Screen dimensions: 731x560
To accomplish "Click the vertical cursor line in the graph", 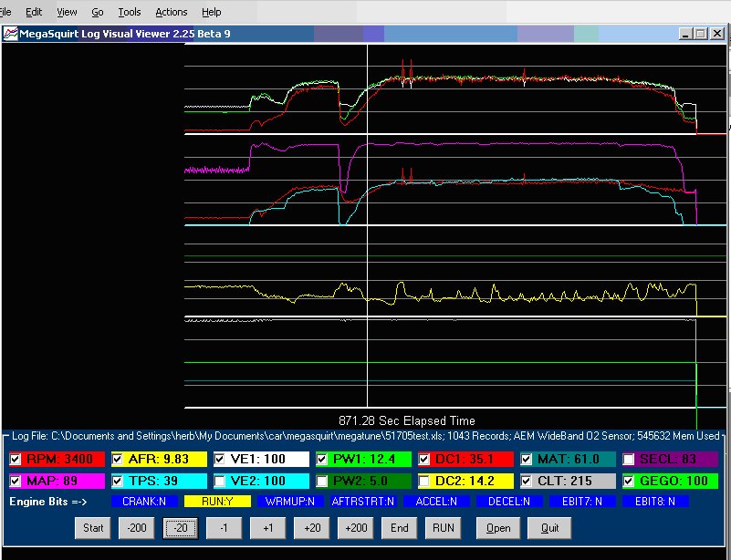I will pos(368,226).
